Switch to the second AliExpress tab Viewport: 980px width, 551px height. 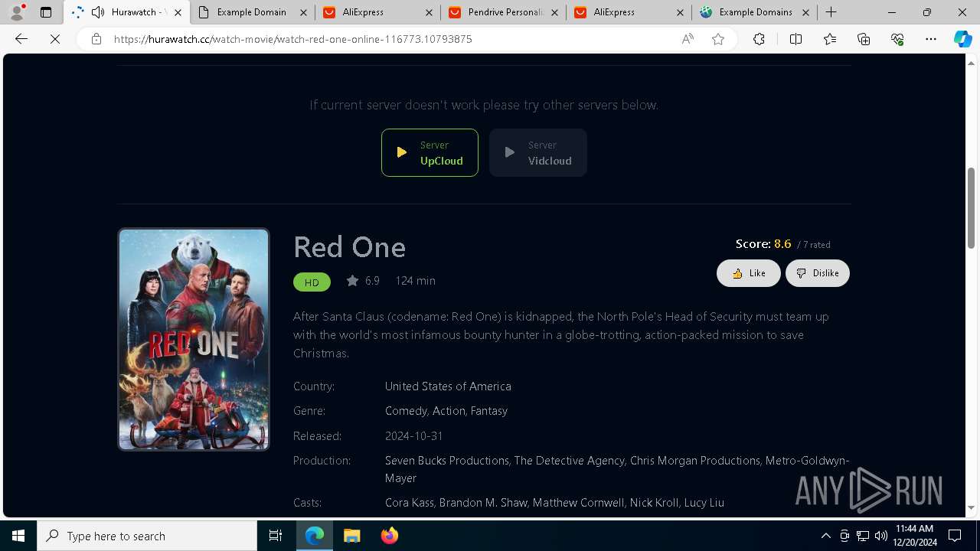click(x=629, y=12)
